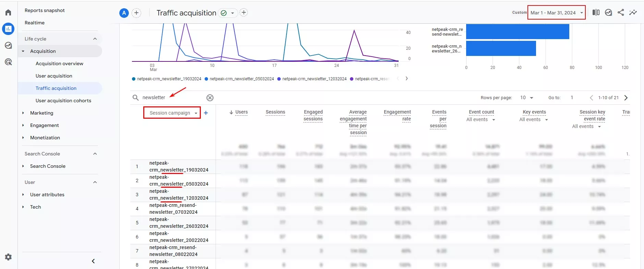644x269 pixels.
Task: Sort by Engaged sessions column
Action: coord(313,116)
